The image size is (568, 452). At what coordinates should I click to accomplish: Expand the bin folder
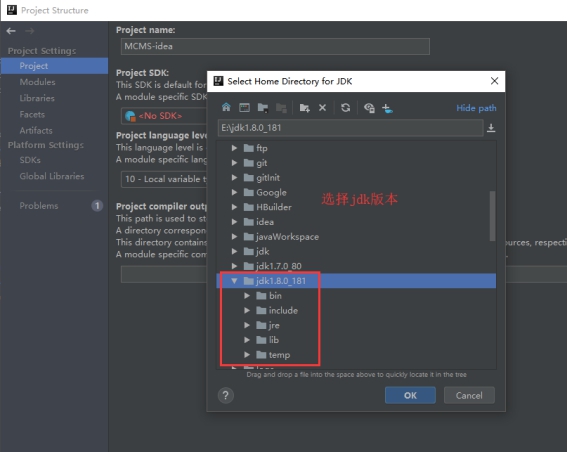pos(247,296)
